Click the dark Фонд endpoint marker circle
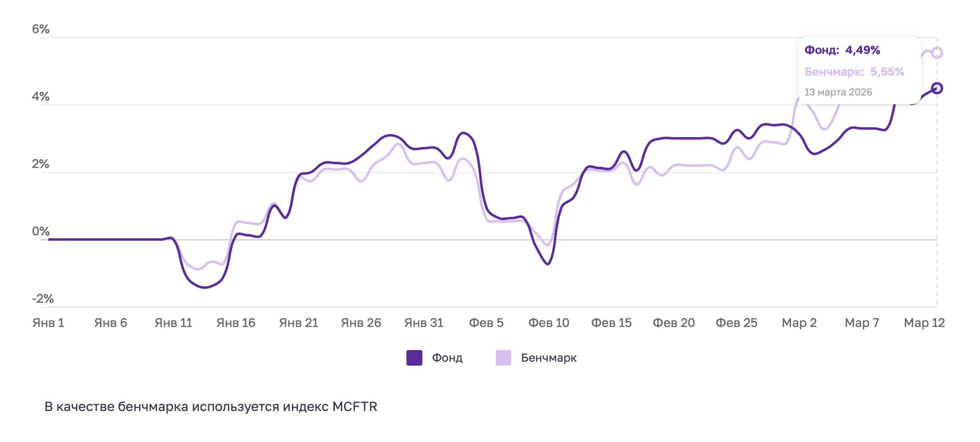Screen dimensions: 980x442 point(937,88)
